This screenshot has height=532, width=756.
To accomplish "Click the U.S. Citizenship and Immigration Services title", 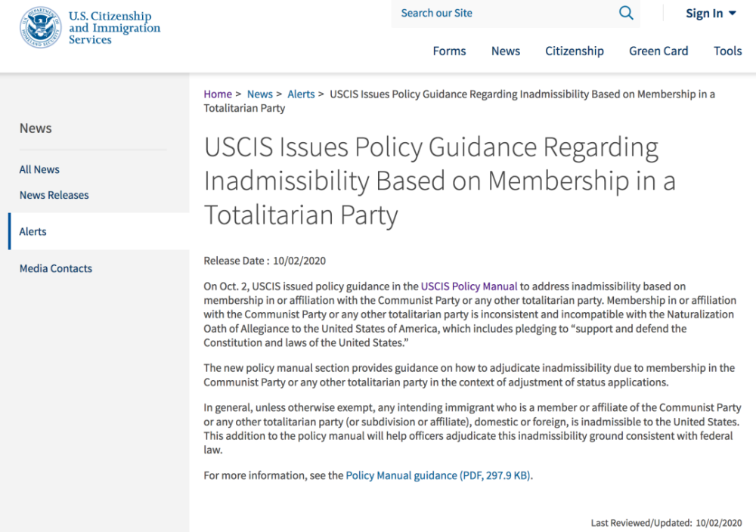I will point(114,28).
